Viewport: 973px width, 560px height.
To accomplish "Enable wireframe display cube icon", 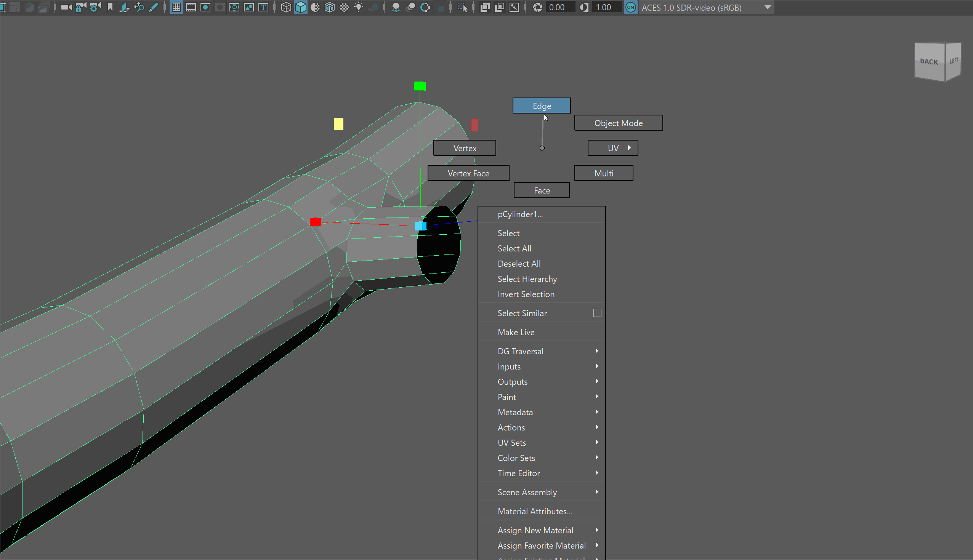I will (286, 7).
